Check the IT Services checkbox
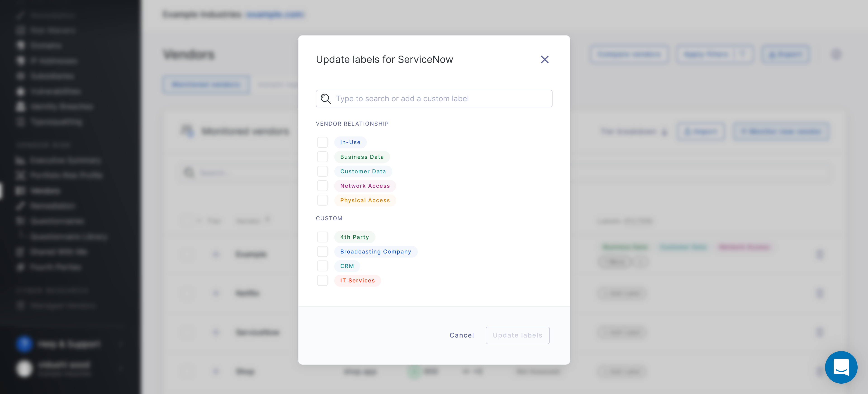The width and height of the screenshot is (868, 394). pyautogui.click(x=323, y=281)
